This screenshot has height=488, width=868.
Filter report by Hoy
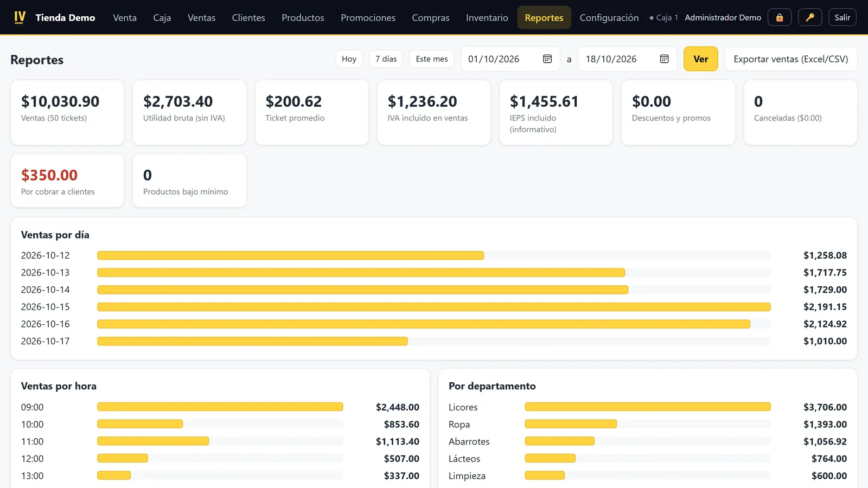[x=349, y=59]
